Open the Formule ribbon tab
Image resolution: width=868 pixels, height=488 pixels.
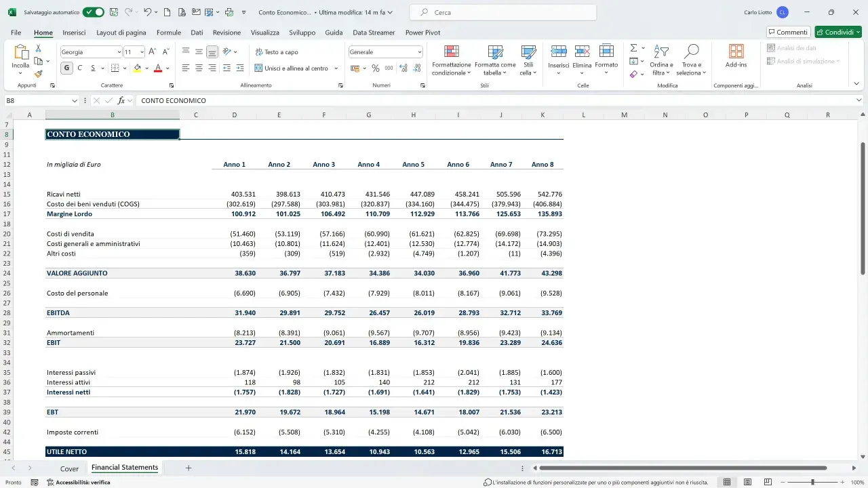pyautogui.click(x=169, y=33)
